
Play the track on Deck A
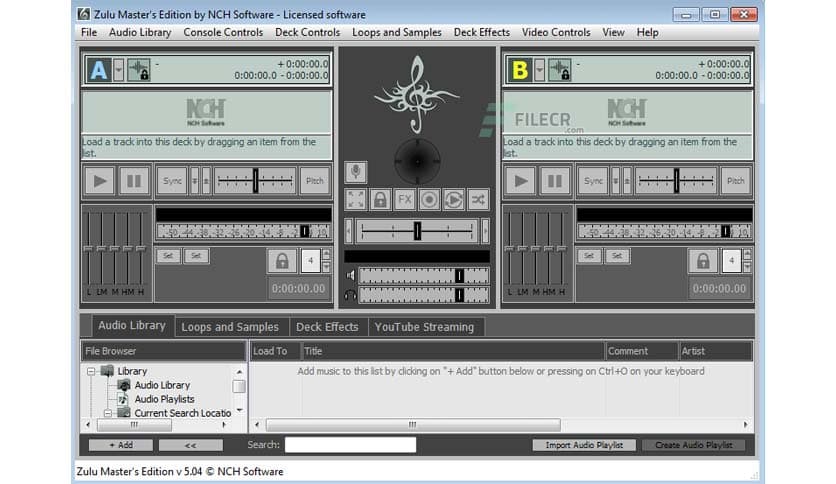click(100, 181)
